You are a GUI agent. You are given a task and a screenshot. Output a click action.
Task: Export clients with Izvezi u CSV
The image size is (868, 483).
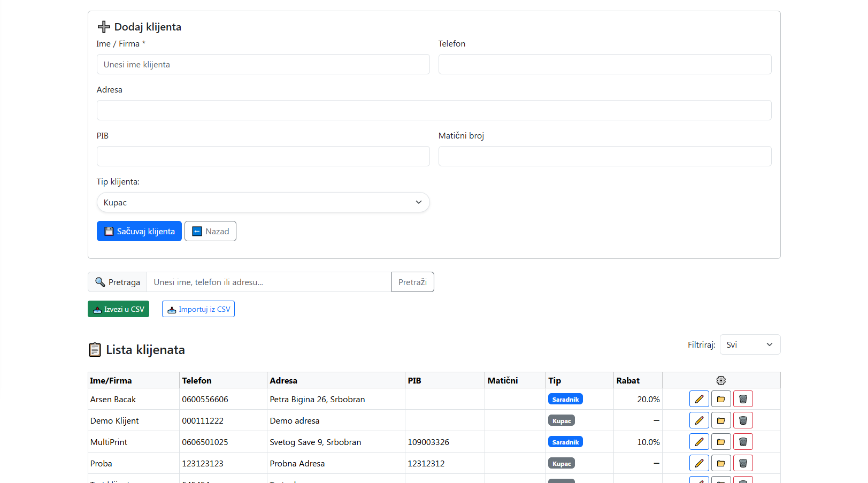click(x=118, y=309)
